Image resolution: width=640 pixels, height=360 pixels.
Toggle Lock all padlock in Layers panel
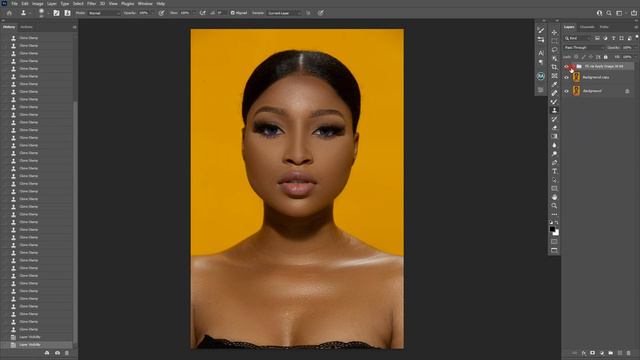(606, 57)
